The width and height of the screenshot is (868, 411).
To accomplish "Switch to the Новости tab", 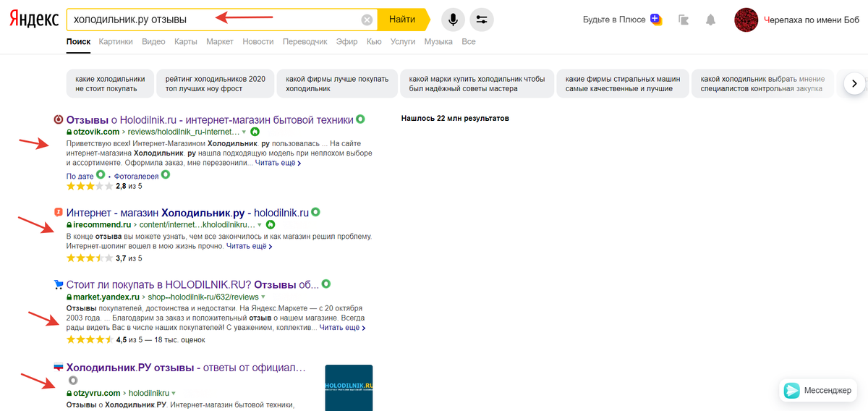I will [258, 42].
